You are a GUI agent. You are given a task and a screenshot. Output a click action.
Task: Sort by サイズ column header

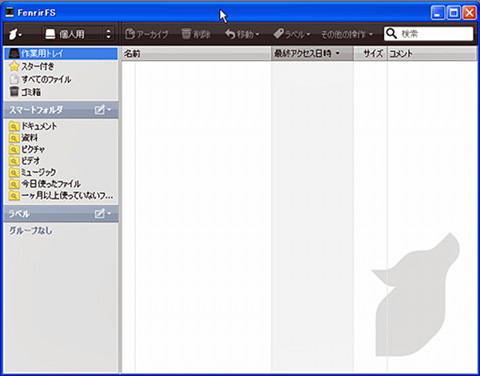tap(370, 53)
